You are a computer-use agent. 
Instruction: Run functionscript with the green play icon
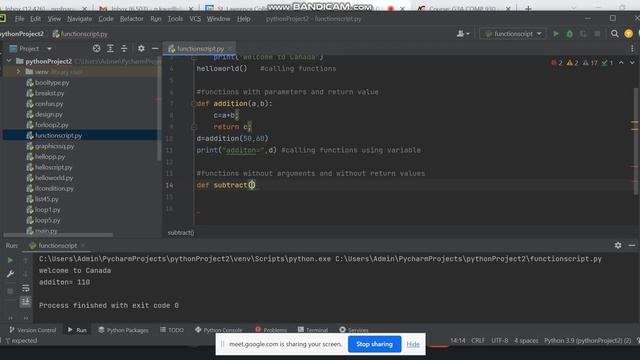click(556, 34)
